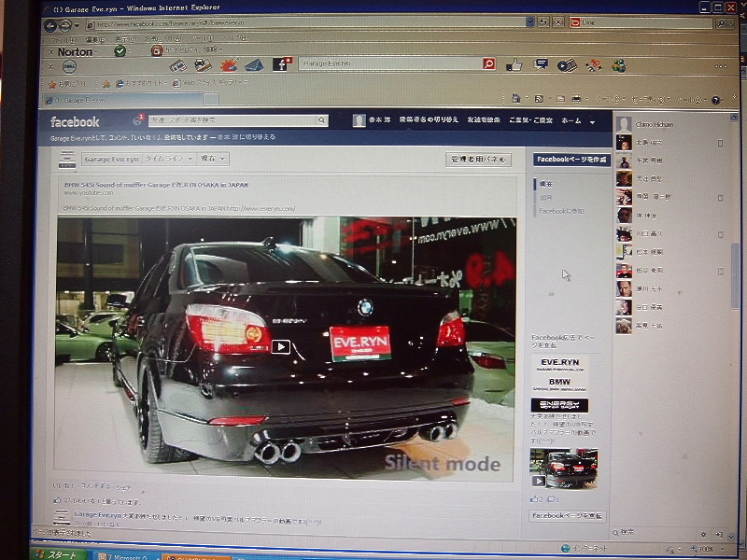This screenshot has height=560, width=747.
Task: Open chat with Chimo Hicham
Action: tap(655, 125)
